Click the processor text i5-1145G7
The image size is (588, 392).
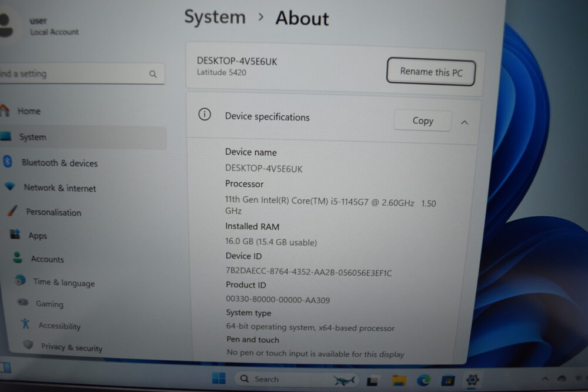(x=330, y=206)
